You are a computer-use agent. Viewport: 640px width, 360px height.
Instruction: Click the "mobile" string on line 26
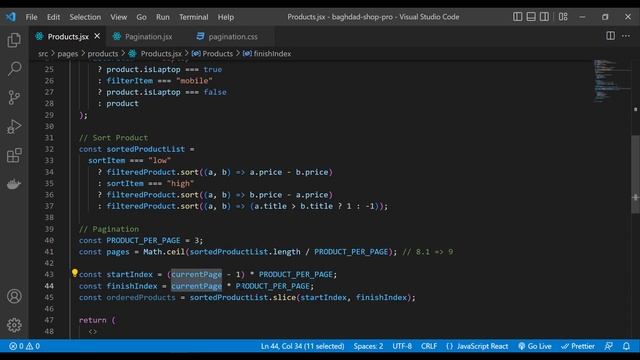[194, 81]
